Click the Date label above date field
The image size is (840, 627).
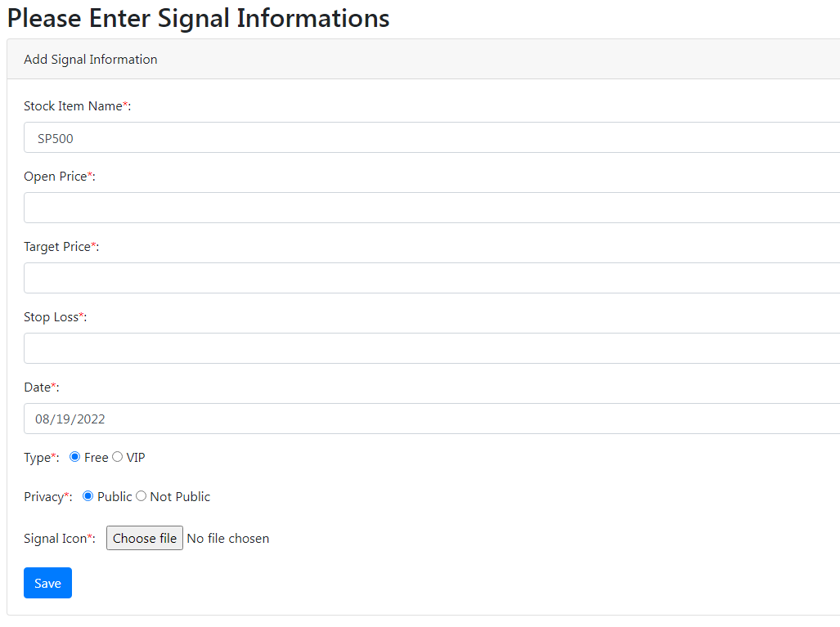[x=37, y=387]
